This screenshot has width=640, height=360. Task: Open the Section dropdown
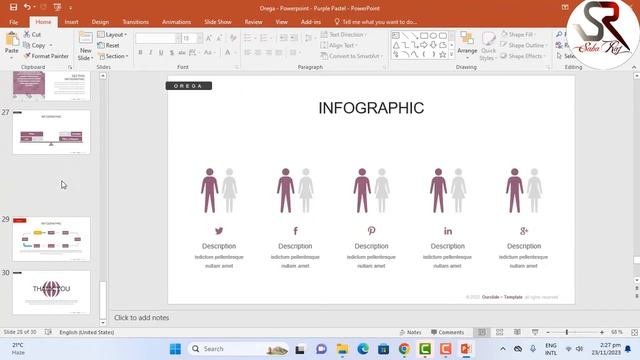113,56
